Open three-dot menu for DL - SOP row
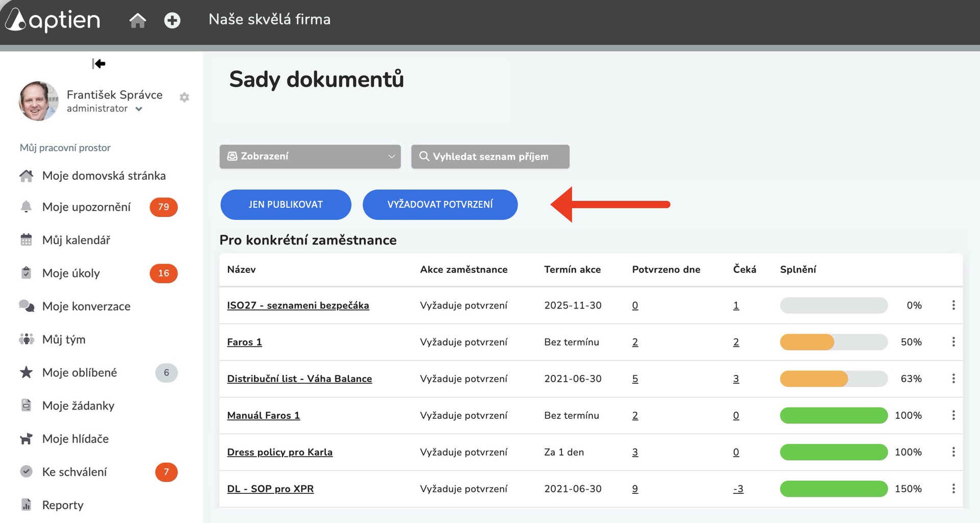Viewport: 980px width, 523px height. click(x=953, y=489)
